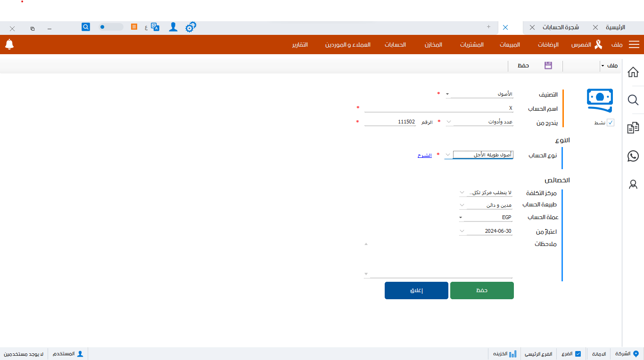Screen dimensions: 644x360
Task: Click the translate/language icon in the top bar
Action: pos(155,27)
